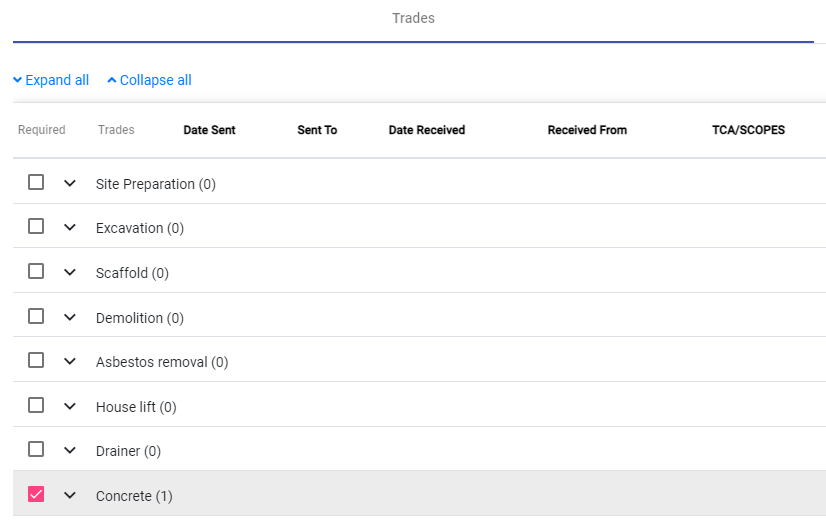
Task: Click the Date Sent column header
Action: pyautogui.click(x=209, y=130)
